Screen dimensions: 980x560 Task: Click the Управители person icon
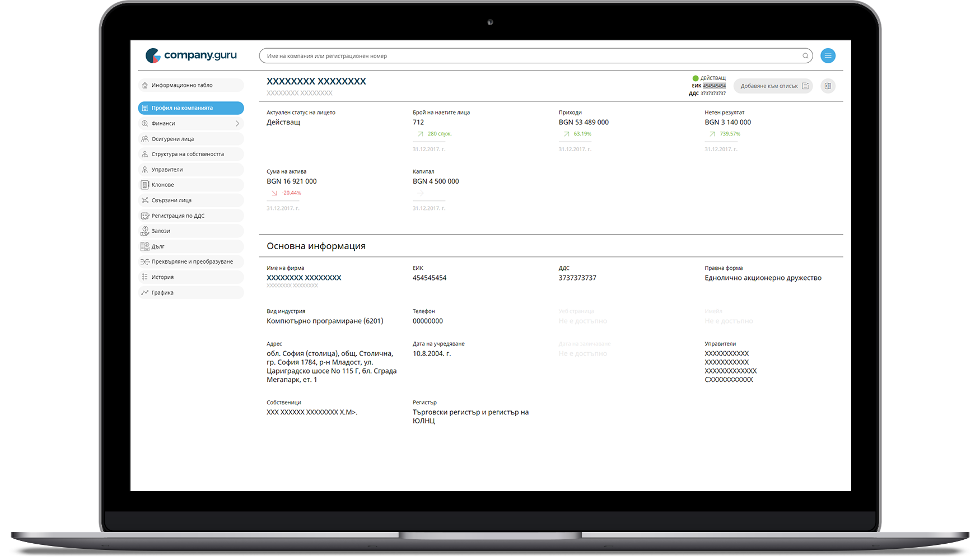pos(145,170)
